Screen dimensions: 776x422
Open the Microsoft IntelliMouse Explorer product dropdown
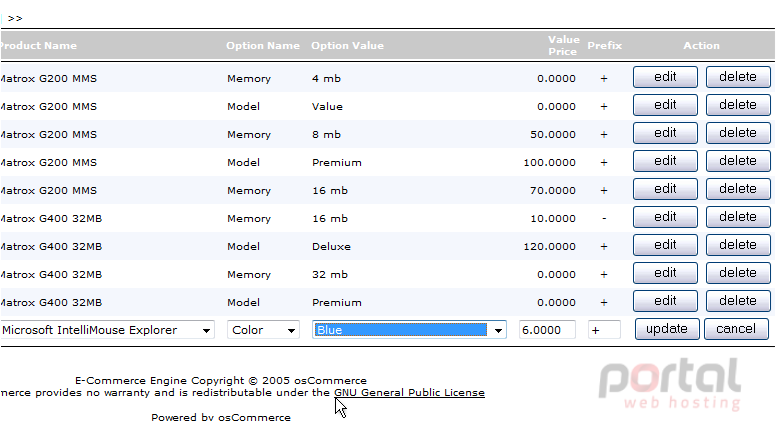pyautogui.click(x=107, y=330)
